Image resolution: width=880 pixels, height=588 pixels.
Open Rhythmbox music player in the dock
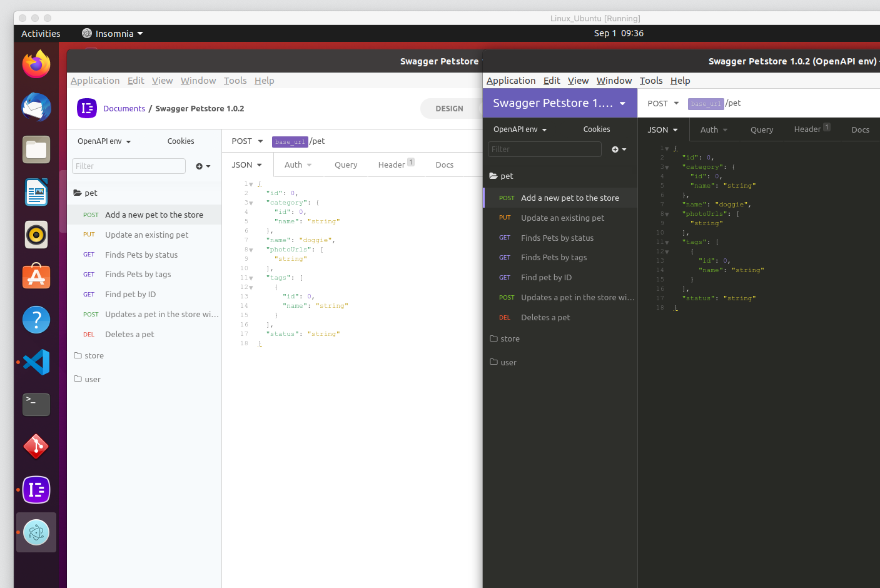pos(36,235)
